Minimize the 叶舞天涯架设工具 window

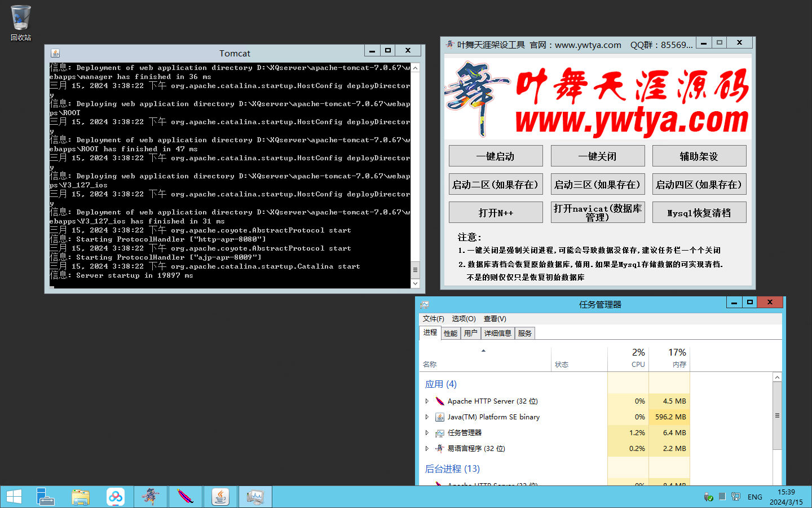[704, 43]
